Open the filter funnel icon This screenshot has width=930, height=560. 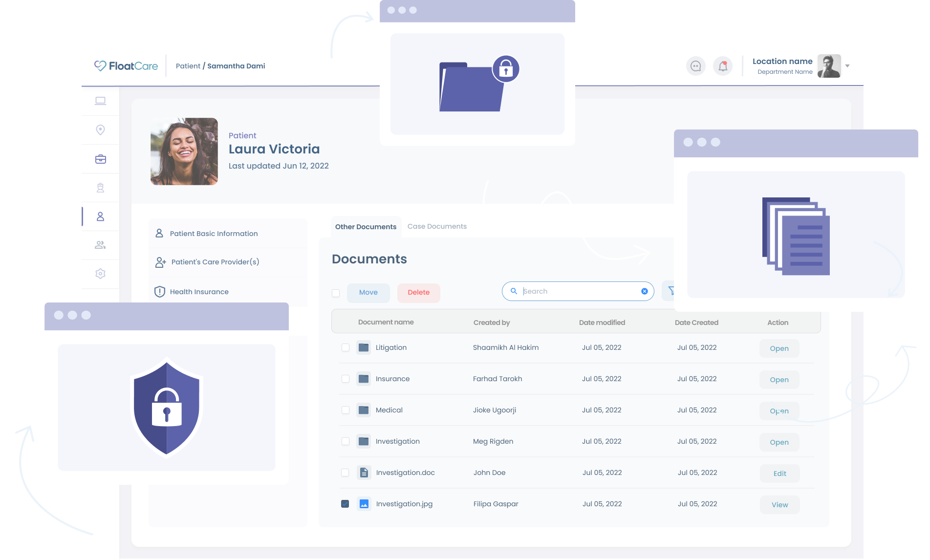(670, 291)
